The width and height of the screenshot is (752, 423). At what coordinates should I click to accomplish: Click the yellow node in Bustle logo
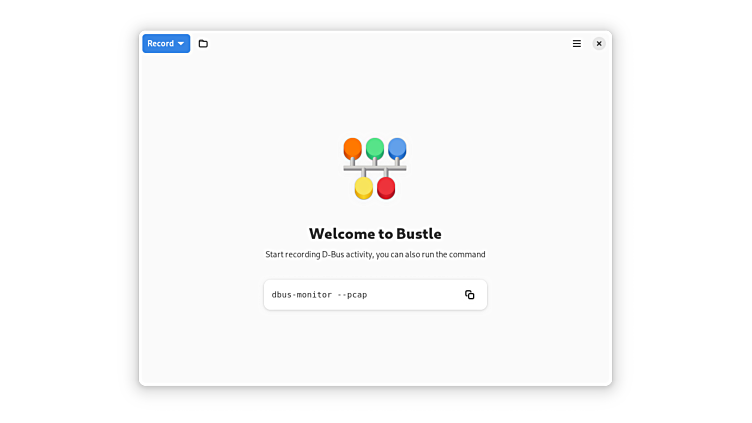coord(364,188)
